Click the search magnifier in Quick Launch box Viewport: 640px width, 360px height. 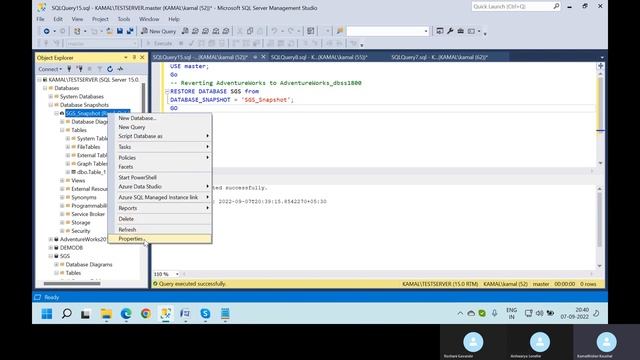[556, 7]
